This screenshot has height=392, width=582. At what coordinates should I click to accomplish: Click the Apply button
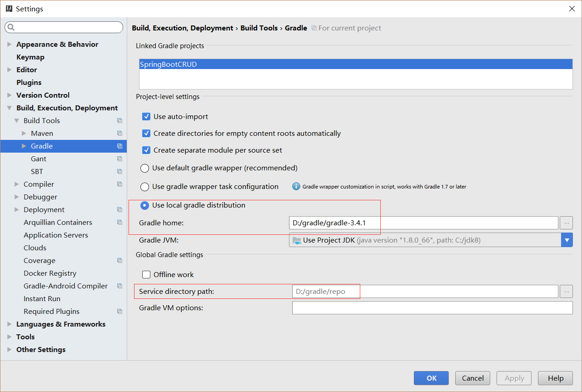coord(514,378)
